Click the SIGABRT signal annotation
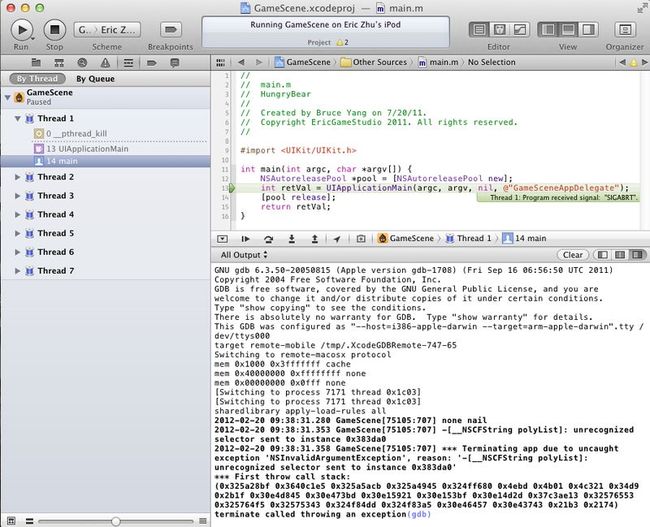 click(x=558, y=198)
